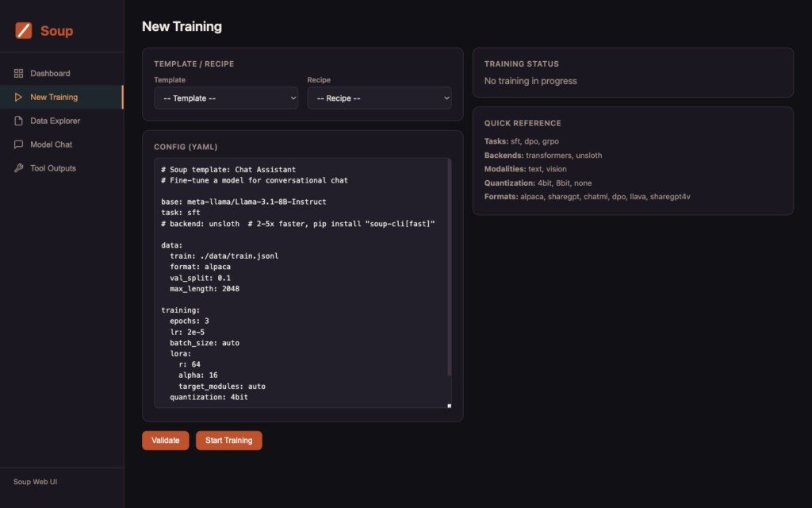Click the 'target_modules: auto' line
812x508 pixels.
pos(222,387)
